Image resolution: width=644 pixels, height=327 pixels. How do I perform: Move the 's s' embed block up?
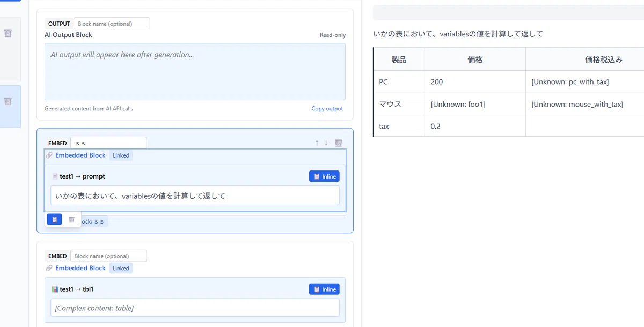317,143
